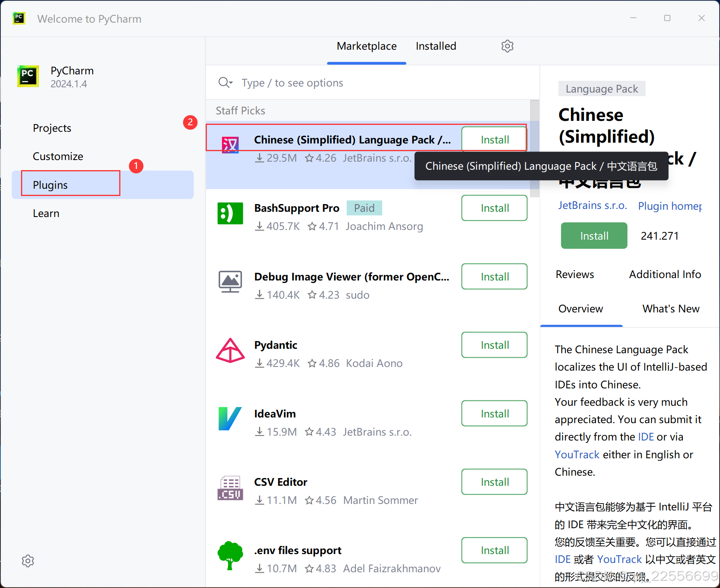Open the Plugin homepage link
This screenshot has width=720, height=588.
(670, 206)
